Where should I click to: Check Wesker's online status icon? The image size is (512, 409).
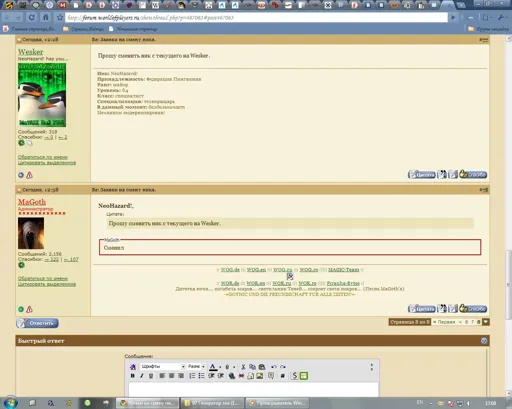(21, 175)
